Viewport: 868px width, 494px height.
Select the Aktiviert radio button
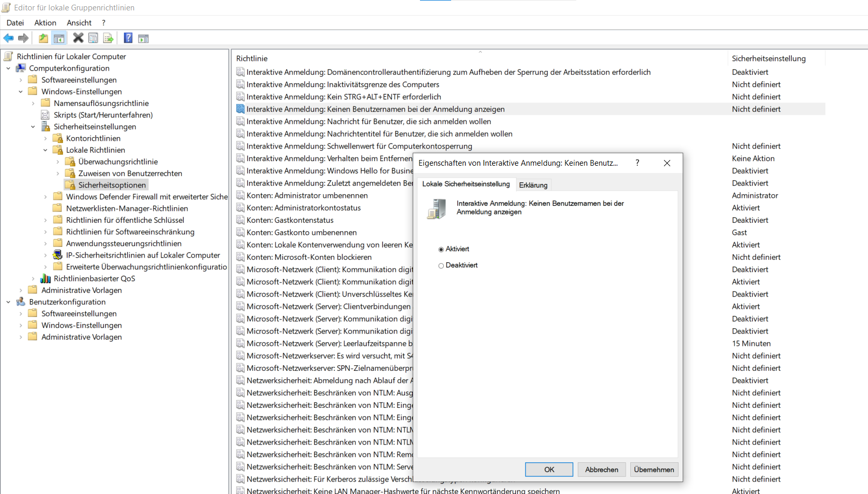coord(441,249)
